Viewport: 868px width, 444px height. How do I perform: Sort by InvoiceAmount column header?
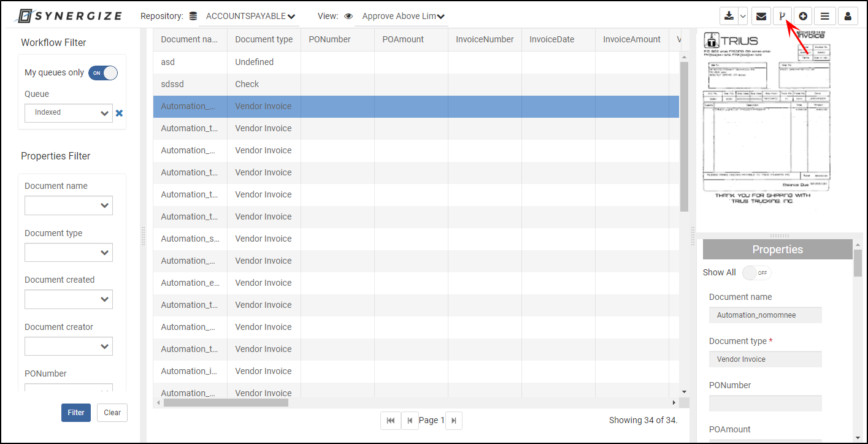(632, 39)
